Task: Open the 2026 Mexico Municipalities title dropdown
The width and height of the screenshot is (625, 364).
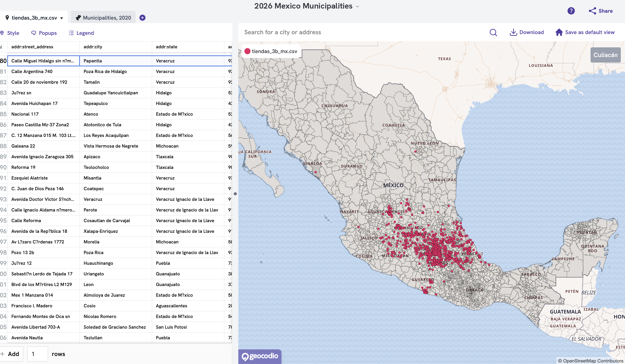Action: click(x=357, y=6)
